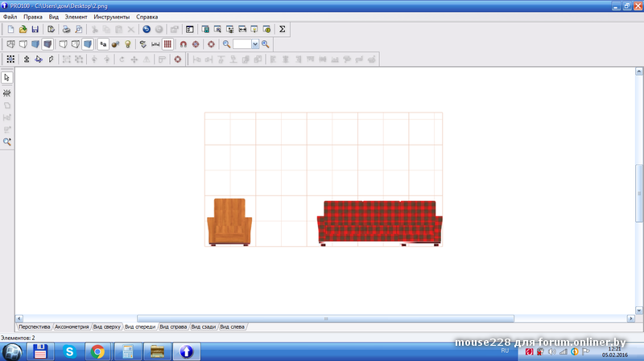This screenshot has width=644, height=361.
Task: Zoom out with the minus magnifier
Action: click(x=226, y=44)
